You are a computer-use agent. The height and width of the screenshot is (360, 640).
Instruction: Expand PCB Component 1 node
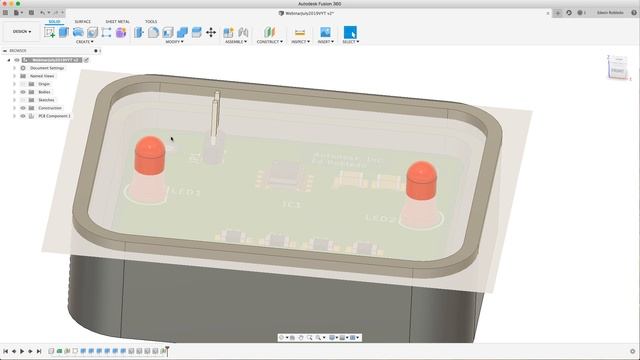coord(15,116)
